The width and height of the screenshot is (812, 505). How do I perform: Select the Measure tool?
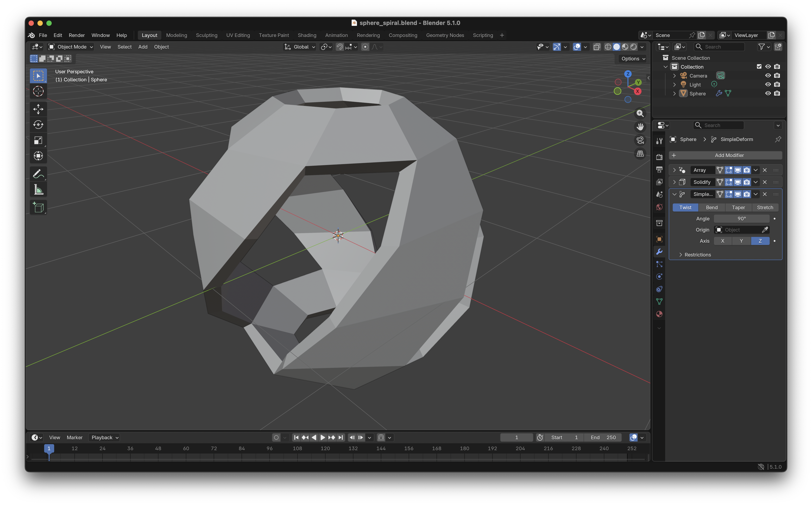tap(38, 189)
